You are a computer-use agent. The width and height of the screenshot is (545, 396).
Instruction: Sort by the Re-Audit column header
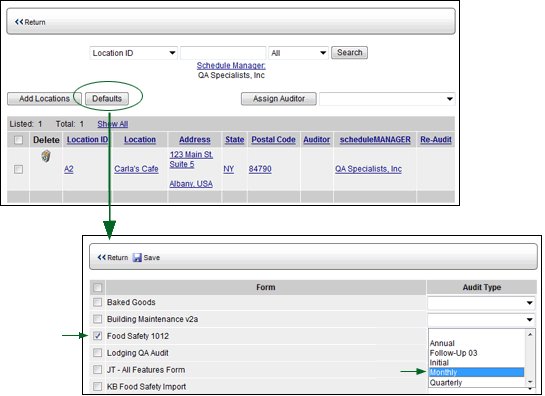pos(436,139)
